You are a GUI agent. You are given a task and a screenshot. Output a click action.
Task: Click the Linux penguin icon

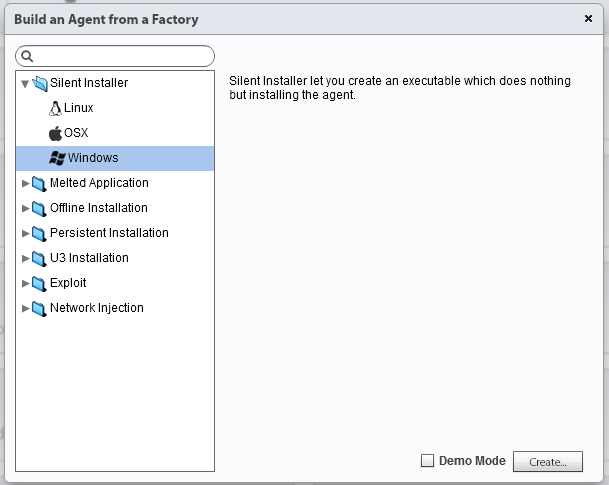(55, 108)
